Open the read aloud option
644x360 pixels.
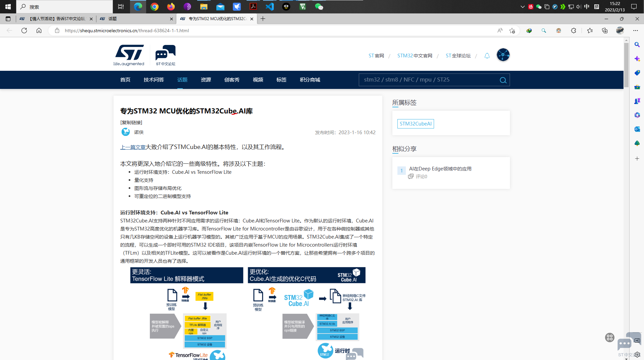[x=500, y=31]
